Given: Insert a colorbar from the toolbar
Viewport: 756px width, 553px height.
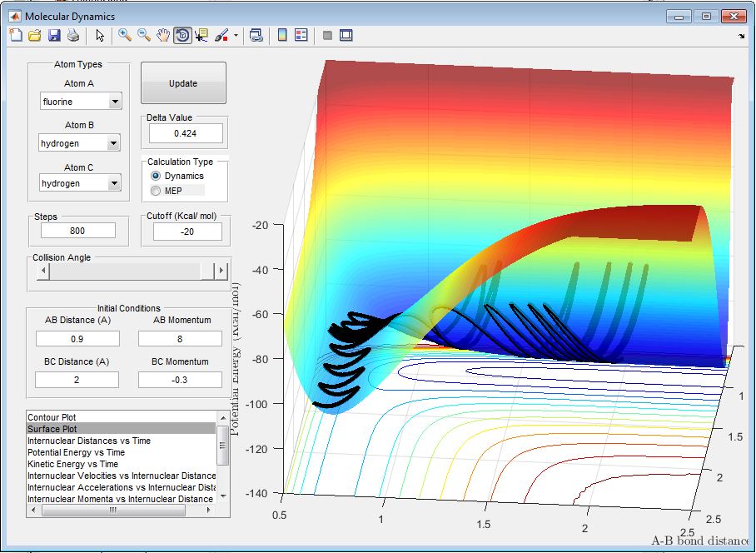Looking at the screenshot, I should (x=282, y=35).
